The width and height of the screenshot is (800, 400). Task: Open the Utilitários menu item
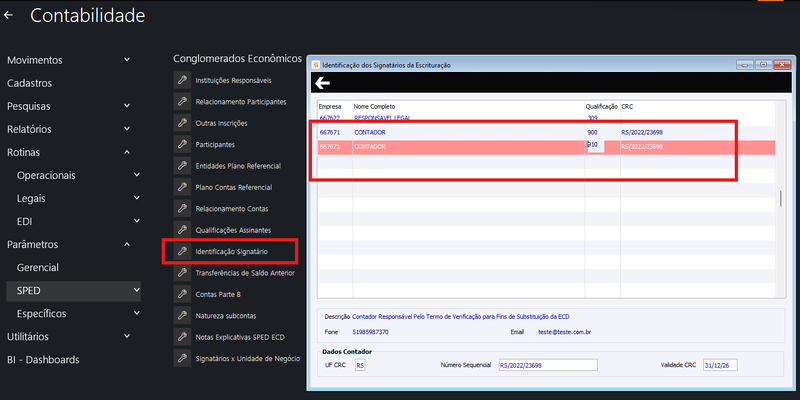click(x=28, y=337)
